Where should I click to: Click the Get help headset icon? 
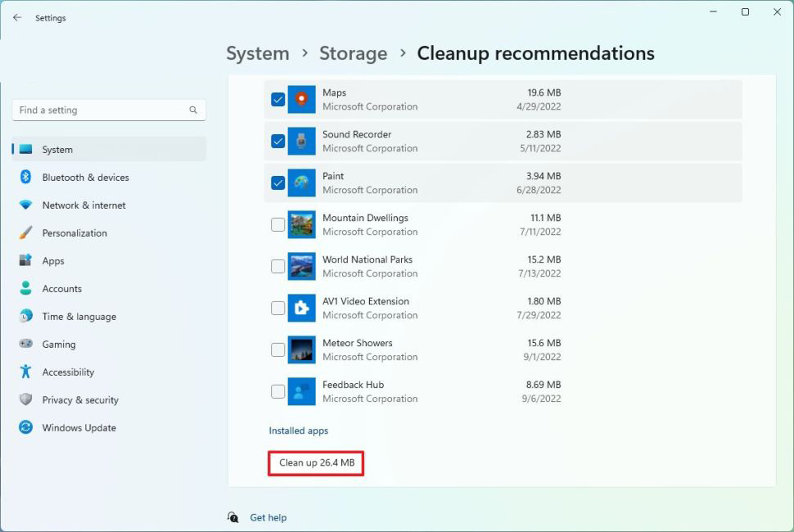233,517
